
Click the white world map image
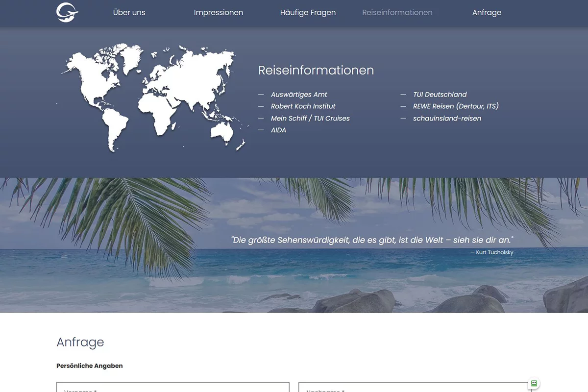[x=152, y=97]
